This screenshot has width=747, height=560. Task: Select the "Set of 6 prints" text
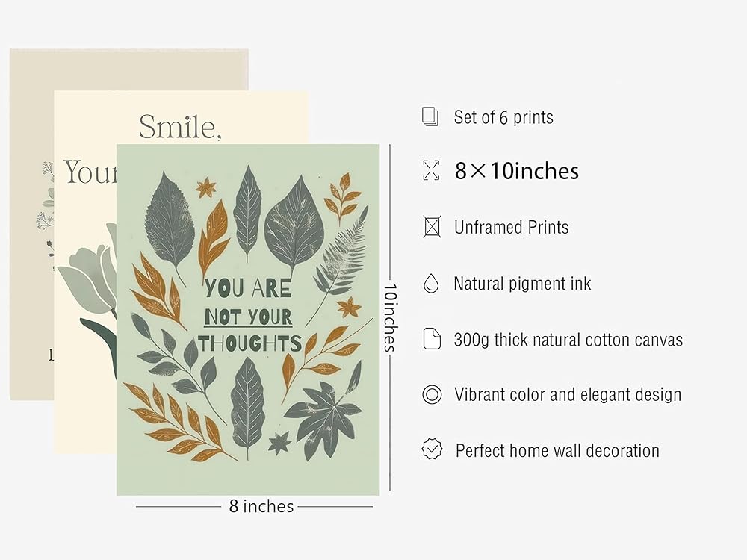click(503, 117)
